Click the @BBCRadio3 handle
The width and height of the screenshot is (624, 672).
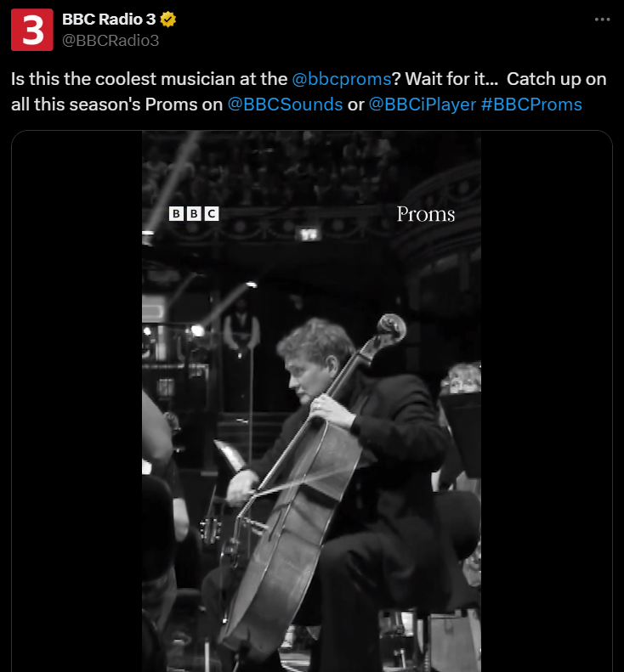point(111,40)
